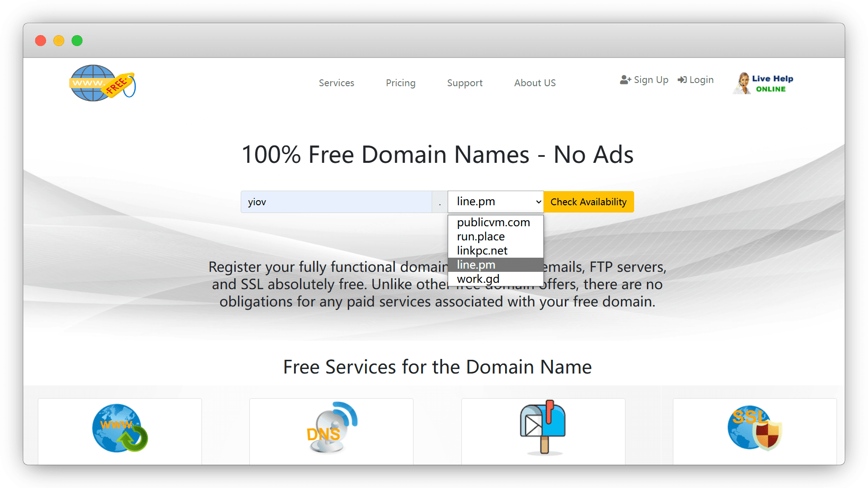Select publicvm.com from the domain list
The width and height of the screenshot is (868, 488).
[x=493, y=223]
